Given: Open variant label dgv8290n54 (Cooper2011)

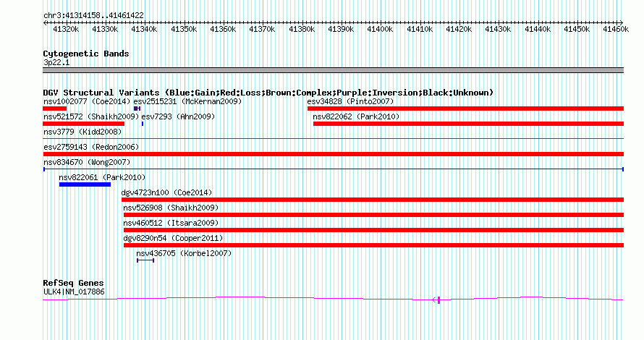Looking at the screenshot, I should pyautogui.click(x=173, y=238).
